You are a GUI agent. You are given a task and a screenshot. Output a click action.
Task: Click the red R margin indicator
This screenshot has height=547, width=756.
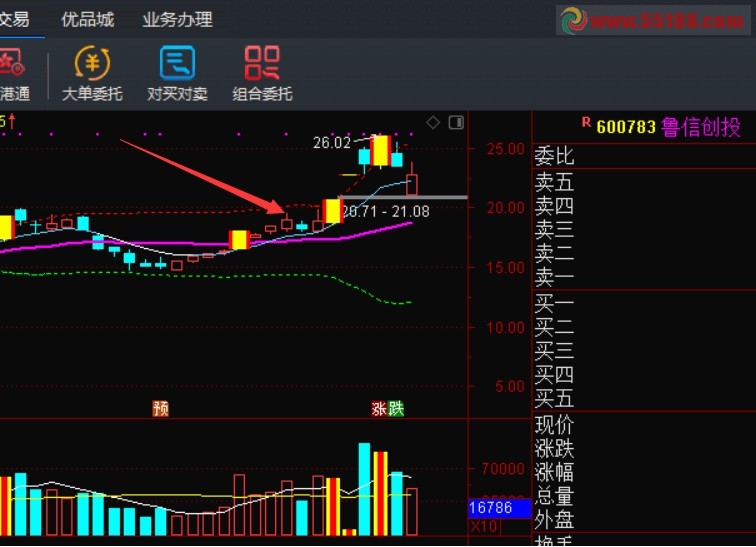[586, 123]
